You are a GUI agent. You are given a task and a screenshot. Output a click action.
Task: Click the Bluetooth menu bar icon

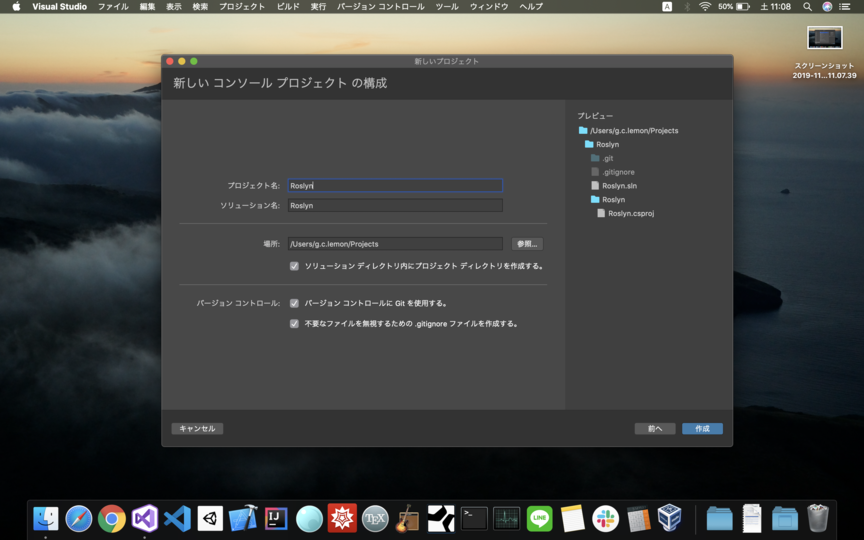687,7
